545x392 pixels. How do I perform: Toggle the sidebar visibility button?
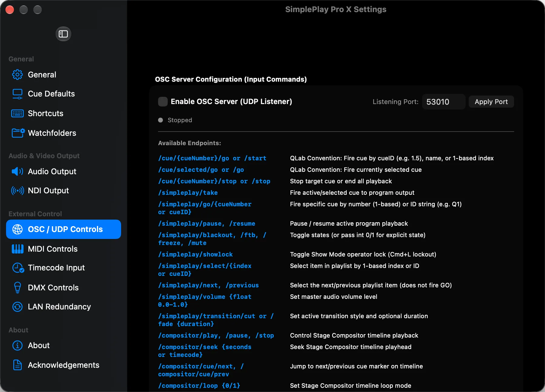click(x=63, y=34)
